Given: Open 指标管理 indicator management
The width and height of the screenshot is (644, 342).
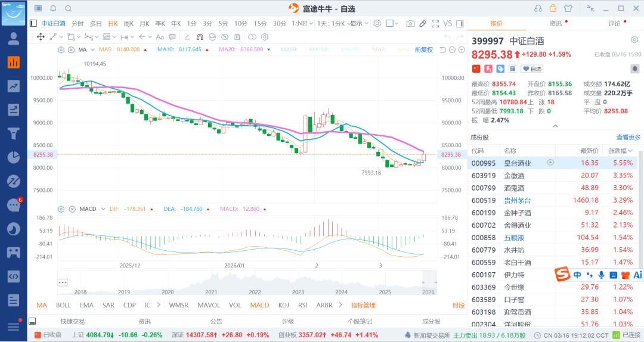Looking at the screenshot, I should coord(363,305).
